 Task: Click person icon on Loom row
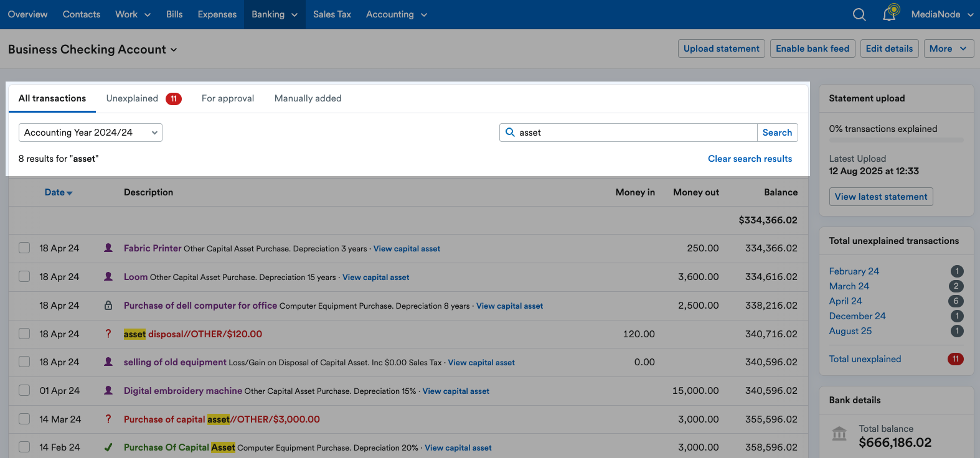click(x=108, y=276)
